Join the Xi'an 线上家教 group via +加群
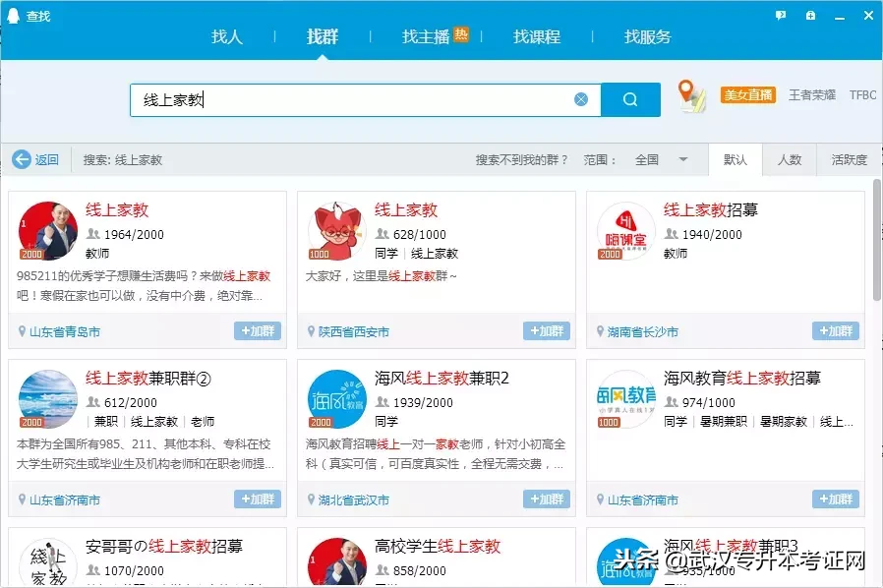Viewport: 883px width, 588px height. 547,330
